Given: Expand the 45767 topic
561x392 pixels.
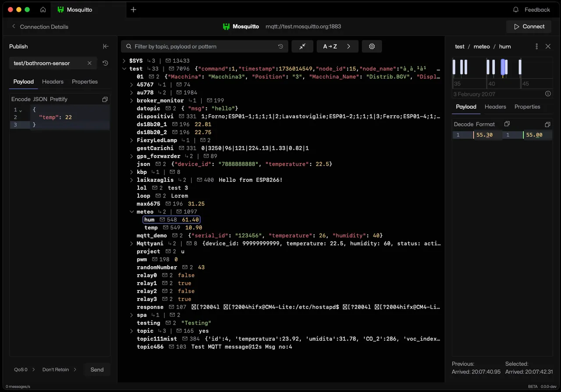Looking at the screenshot, I should coord(131,85).
